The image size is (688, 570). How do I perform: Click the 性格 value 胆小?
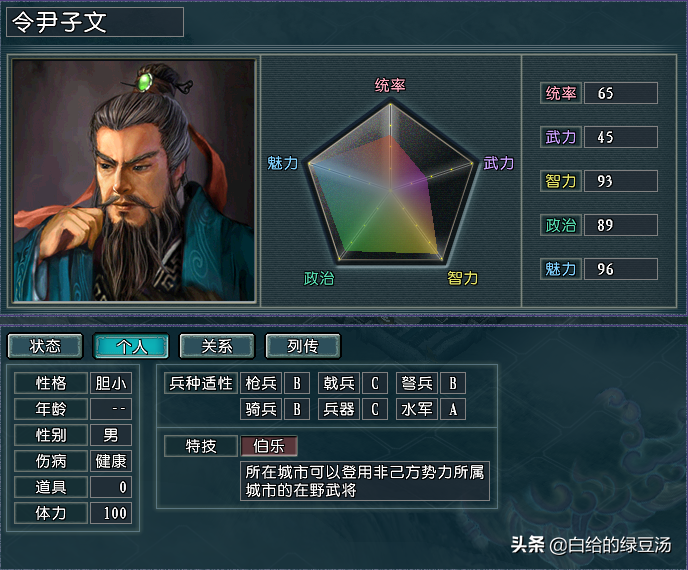111,383
